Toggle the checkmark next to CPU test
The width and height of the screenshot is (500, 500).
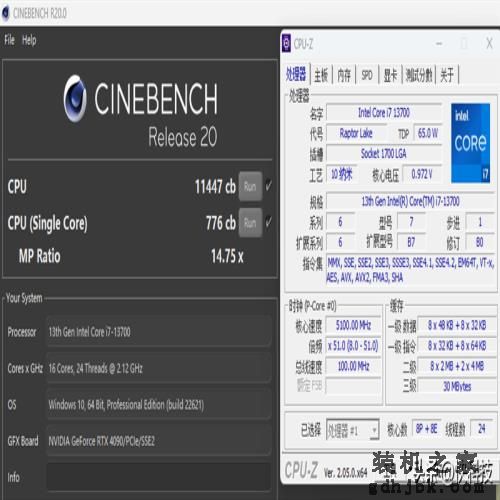point(269,186)
